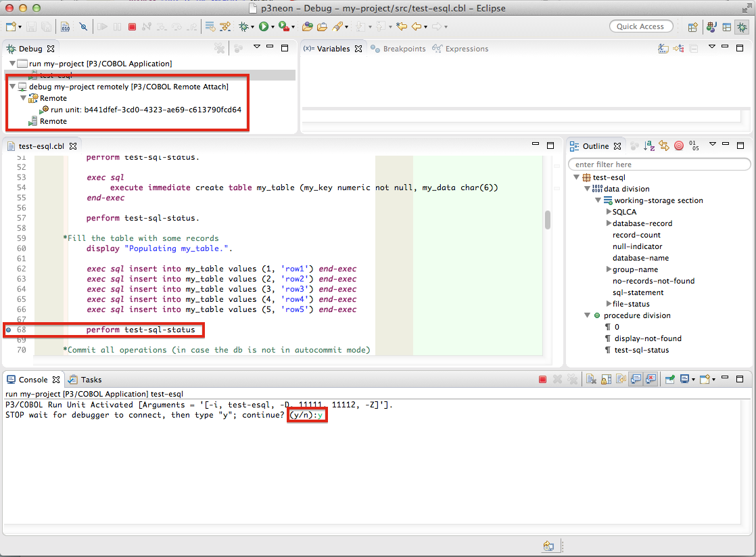
Task: Switch to the Tasks tab
Action: click(85, 380)
